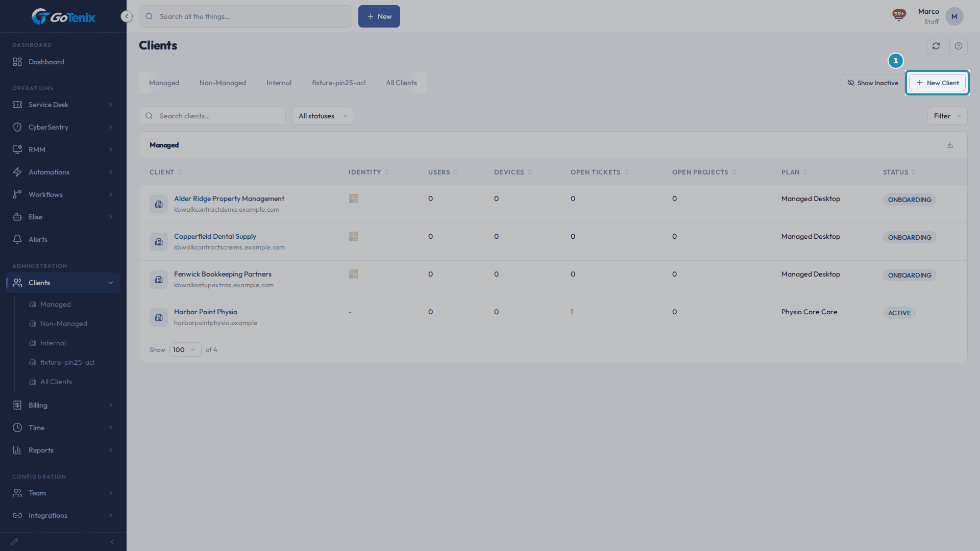
Task: Click the blue New button
Action: point(379,16)
